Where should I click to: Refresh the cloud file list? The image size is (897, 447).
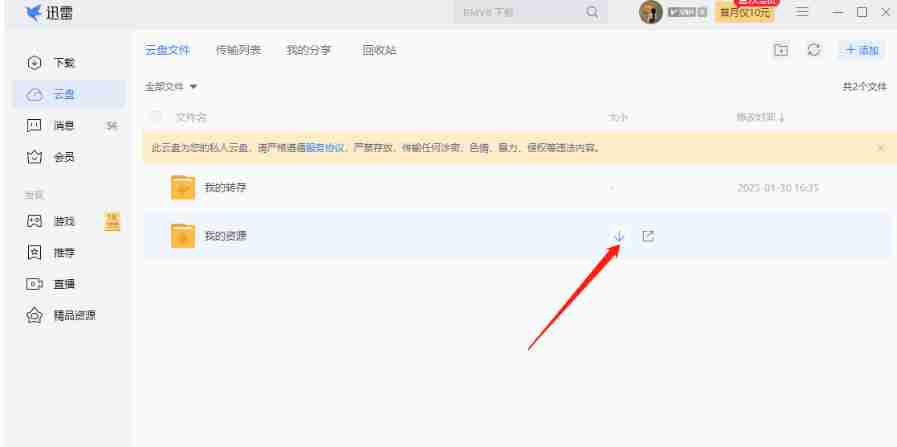814,50
